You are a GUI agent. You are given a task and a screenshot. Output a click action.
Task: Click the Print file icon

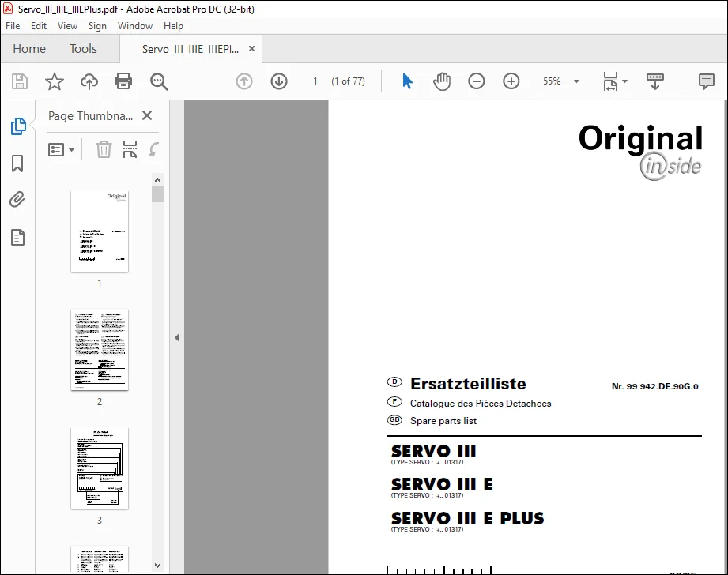click(123, 81)
